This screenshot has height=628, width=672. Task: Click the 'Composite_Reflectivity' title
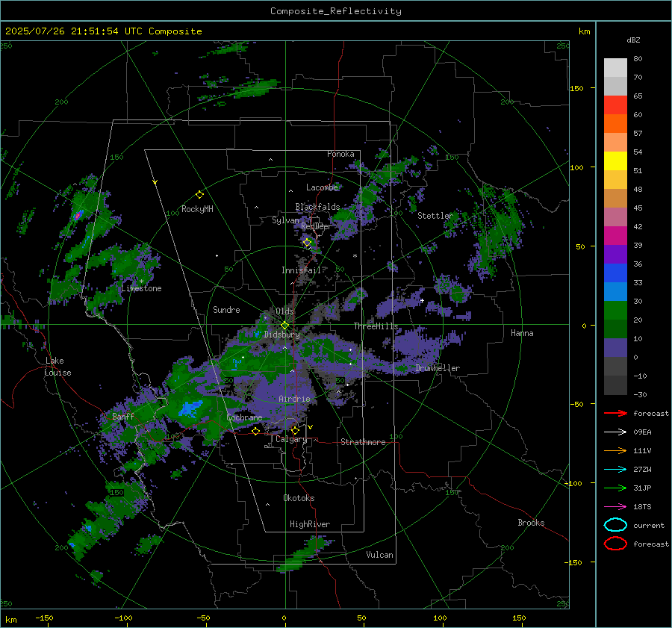[336, 11]
